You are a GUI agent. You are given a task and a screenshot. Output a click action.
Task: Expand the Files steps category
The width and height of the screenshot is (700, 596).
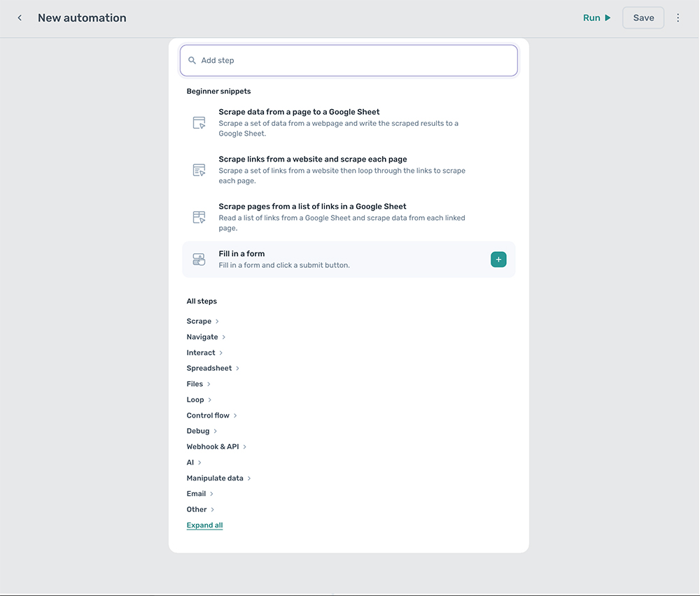[x=198, y=383]
